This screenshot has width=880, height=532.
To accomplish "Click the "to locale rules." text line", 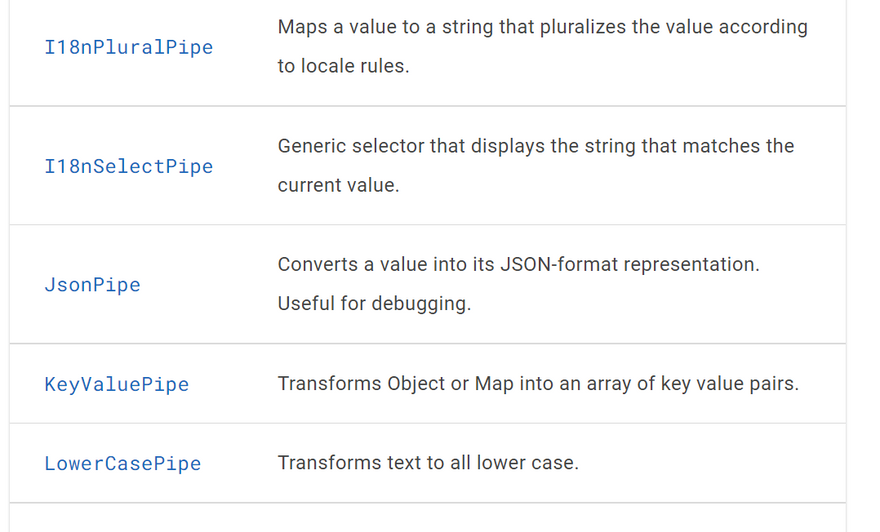I will (x=343, y=67).
